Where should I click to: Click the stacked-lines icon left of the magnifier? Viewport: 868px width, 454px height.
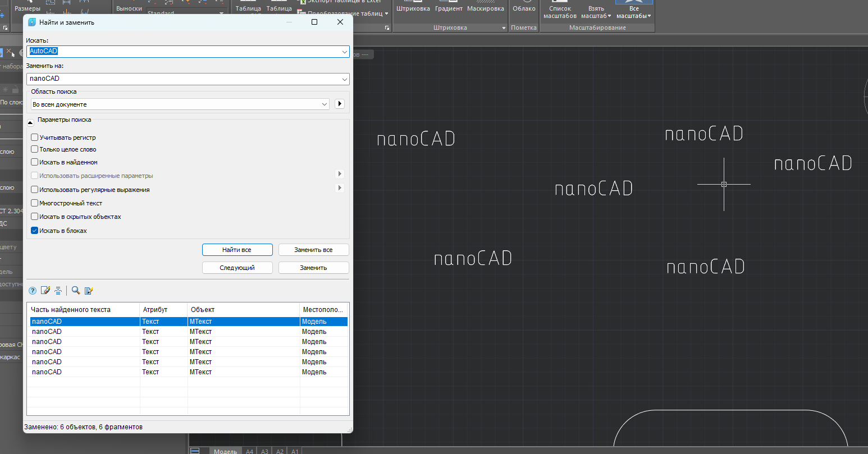(x=58, y=291)
